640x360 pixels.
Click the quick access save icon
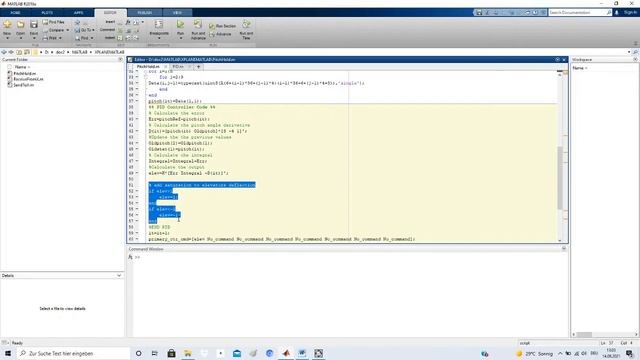[479, 13]
